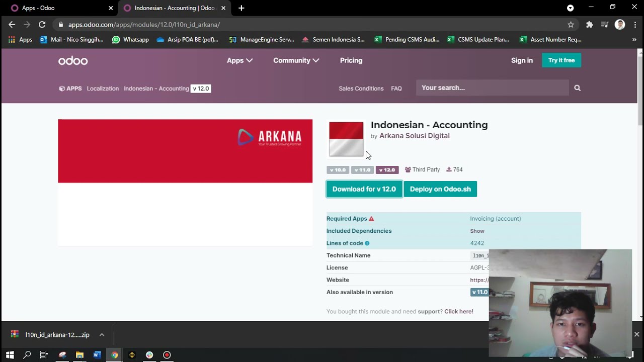Screen dimensions: 644x362
Task: Select the v 12.0 version badge under the title
Action: point(387,170)
